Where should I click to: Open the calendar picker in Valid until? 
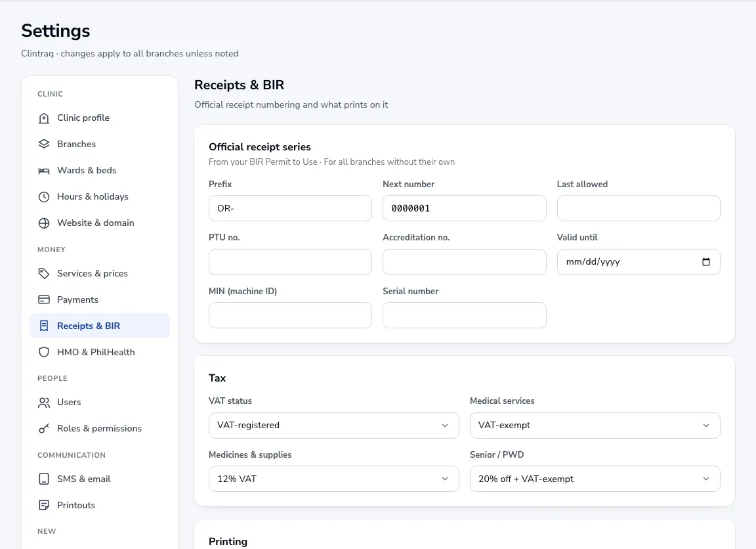click(x=706, y=262)
